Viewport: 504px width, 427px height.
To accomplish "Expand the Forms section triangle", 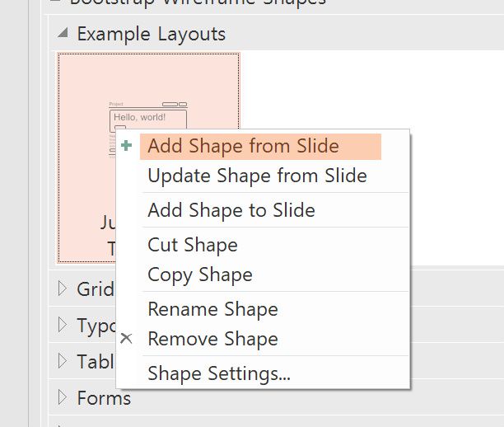I will [63, 397].
